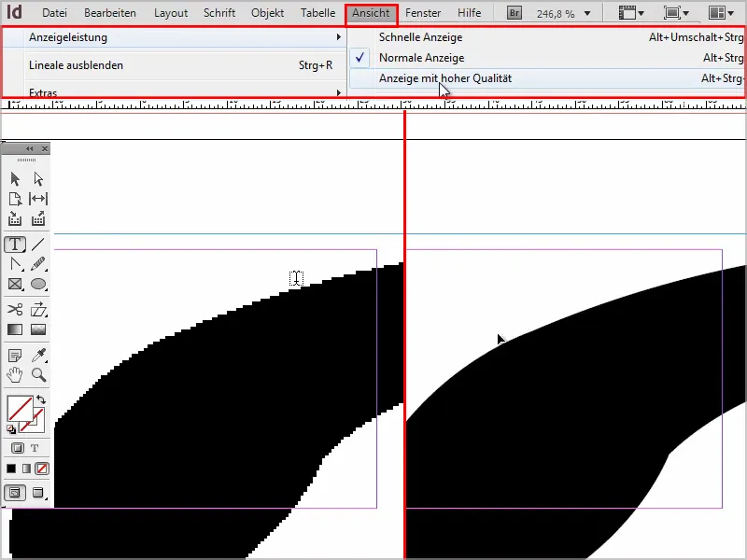Open the Layout menu
747x560 pixels.
[171, 13]
